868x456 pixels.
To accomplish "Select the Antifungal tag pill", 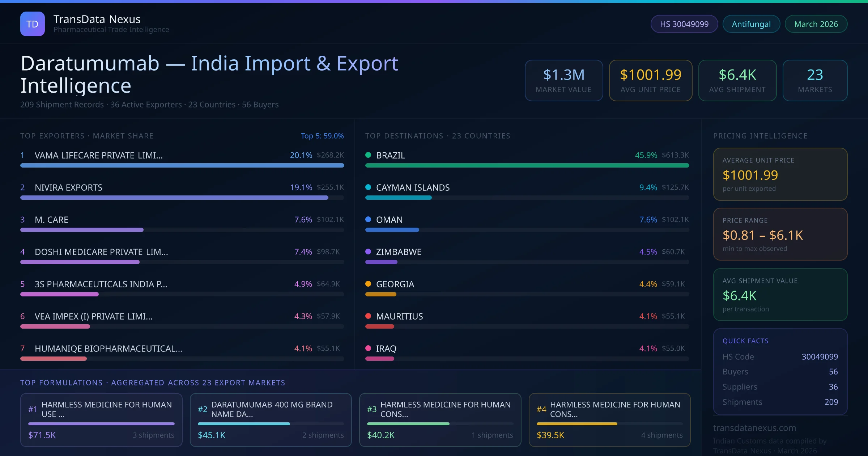I will pyautogui.click(x=751, y=24).
